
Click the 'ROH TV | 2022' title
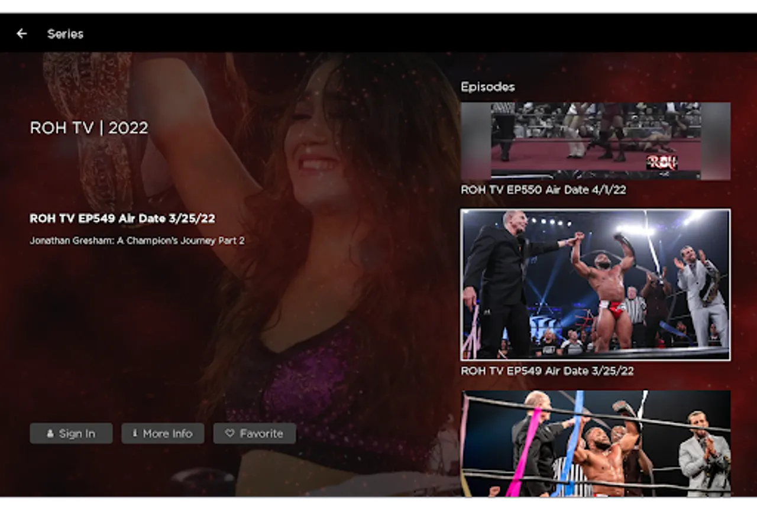click(89, 128)
